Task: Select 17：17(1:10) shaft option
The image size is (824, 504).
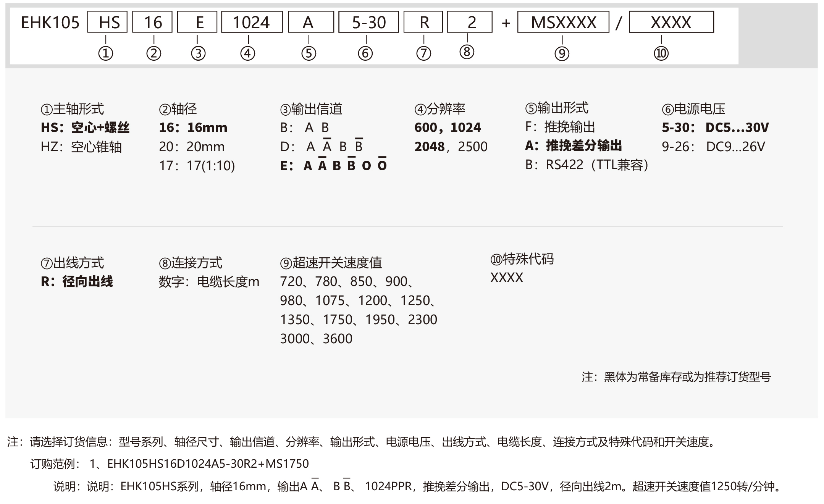Action: tap(197, 166)
